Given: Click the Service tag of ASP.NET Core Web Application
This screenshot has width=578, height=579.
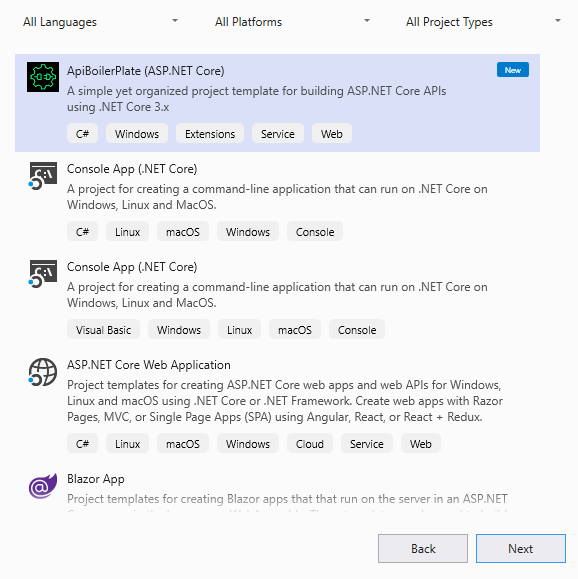Looking at the screenshot, I should 367,443.
